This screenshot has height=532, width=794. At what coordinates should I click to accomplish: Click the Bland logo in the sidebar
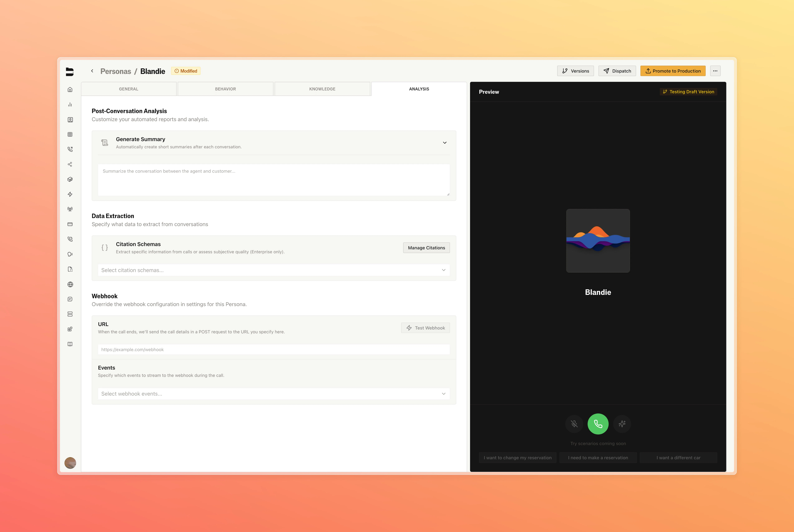click(x=70, y=72)
